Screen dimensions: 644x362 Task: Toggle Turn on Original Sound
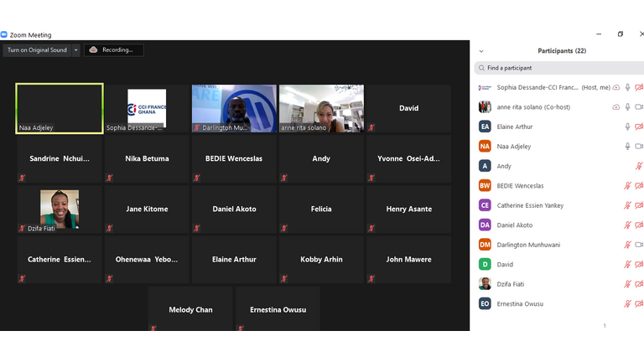coord(37,50)
